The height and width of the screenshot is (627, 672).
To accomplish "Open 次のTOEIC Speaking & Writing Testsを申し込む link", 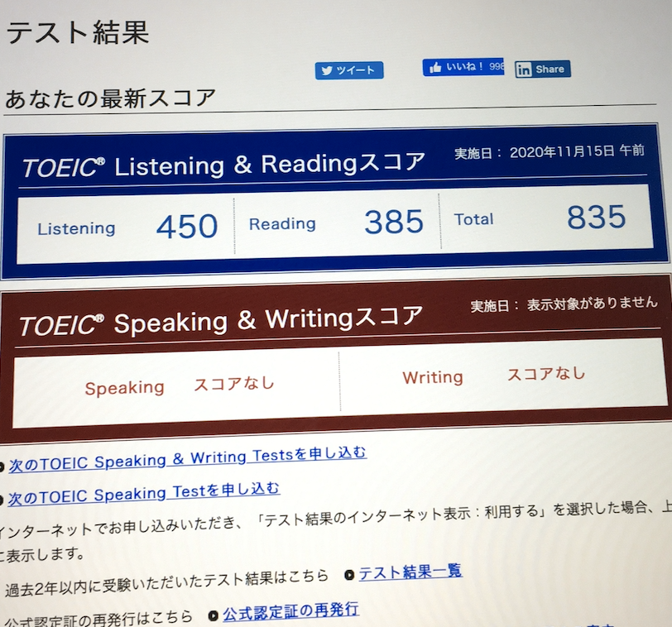I will pyautogui.click(x=188, y=460).
